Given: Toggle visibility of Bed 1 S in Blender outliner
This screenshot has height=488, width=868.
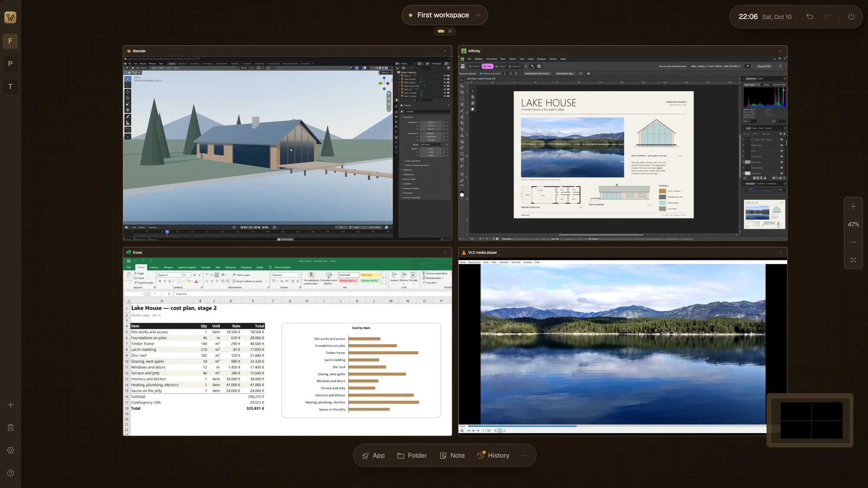Looking at the screenshot, I should [445, 89].
